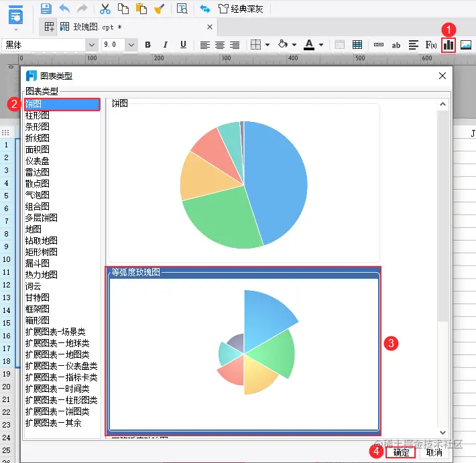Align text left
This screenshot has width=476, height=463.
(205, 45)
